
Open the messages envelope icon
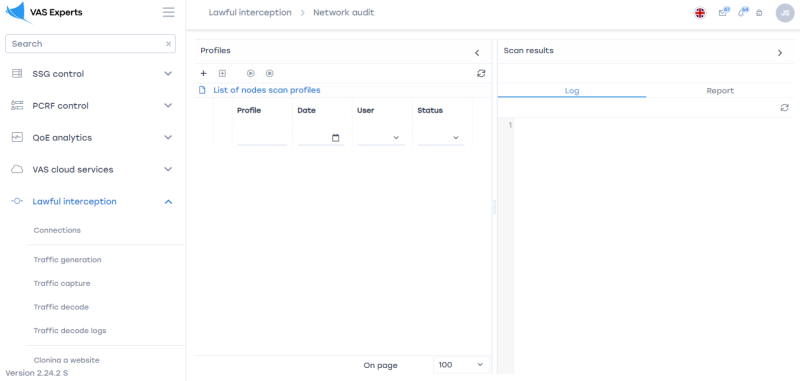[x=722, y=13]
